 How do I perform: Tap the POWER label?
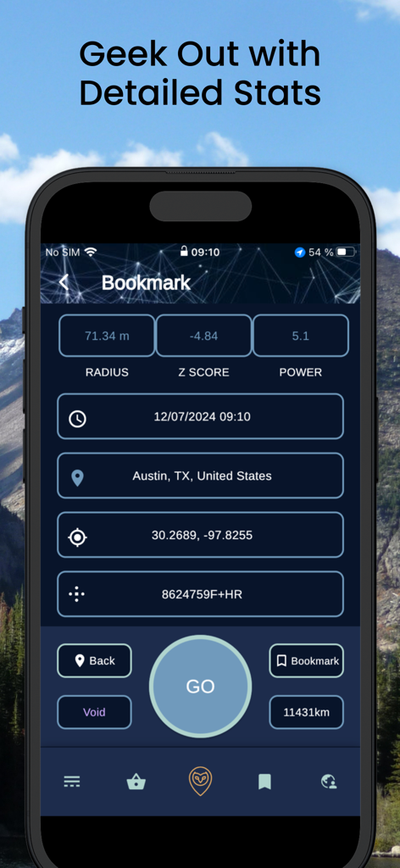coord(300,373)
